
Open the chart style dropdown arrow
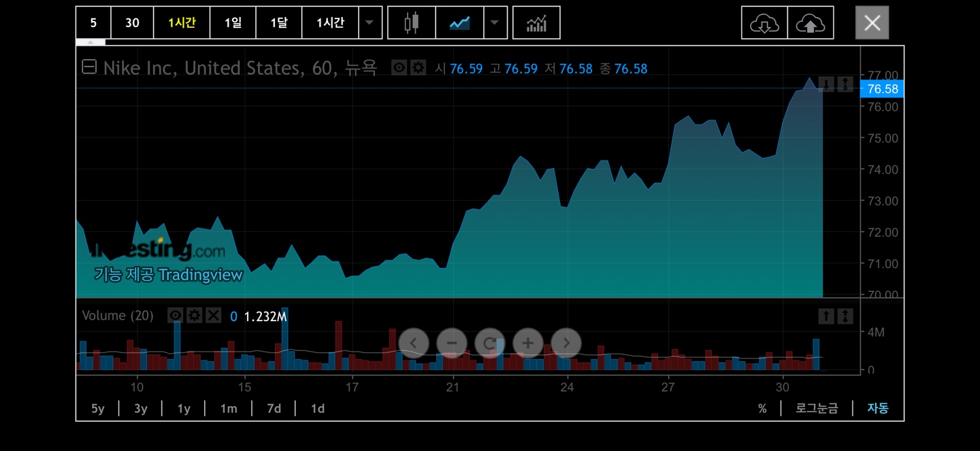click(495, 22)
